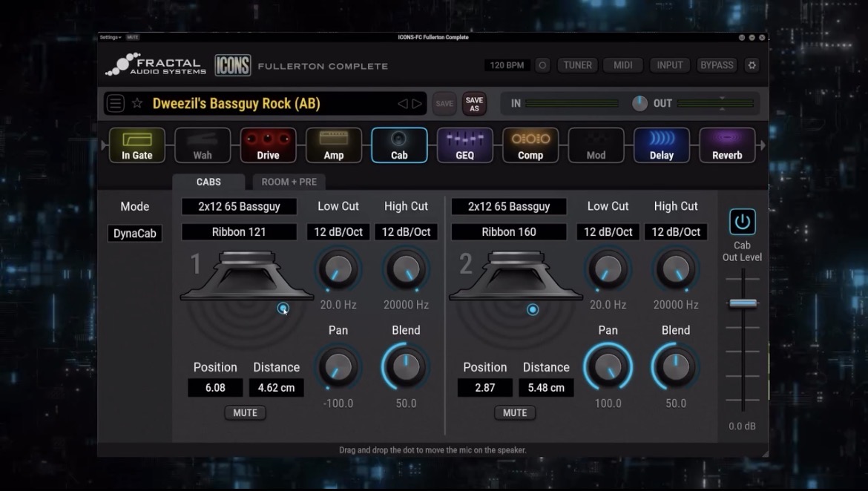
Task: Select the Cab block
Action: (399, 145)
